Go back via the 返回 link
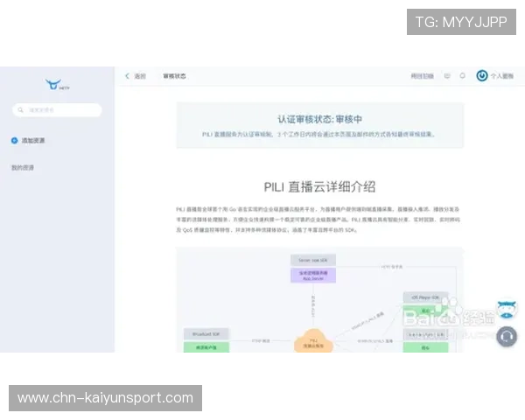 point(140,76)
